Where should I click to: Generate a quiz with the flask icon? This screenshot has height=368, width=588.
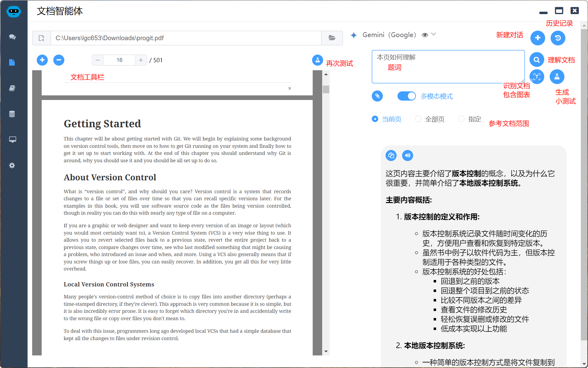click(557, 77)
